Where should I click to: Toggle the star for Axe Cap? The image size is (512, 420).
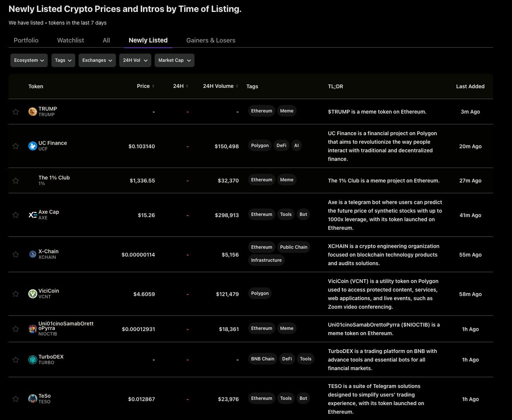tap(16, 215)
